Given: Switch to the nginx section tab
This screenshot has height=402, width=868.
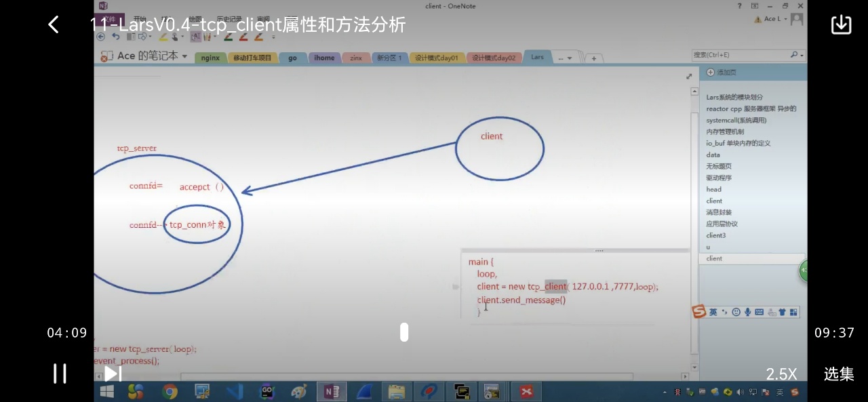Looking at the screenshot, I should pos(210,58).
